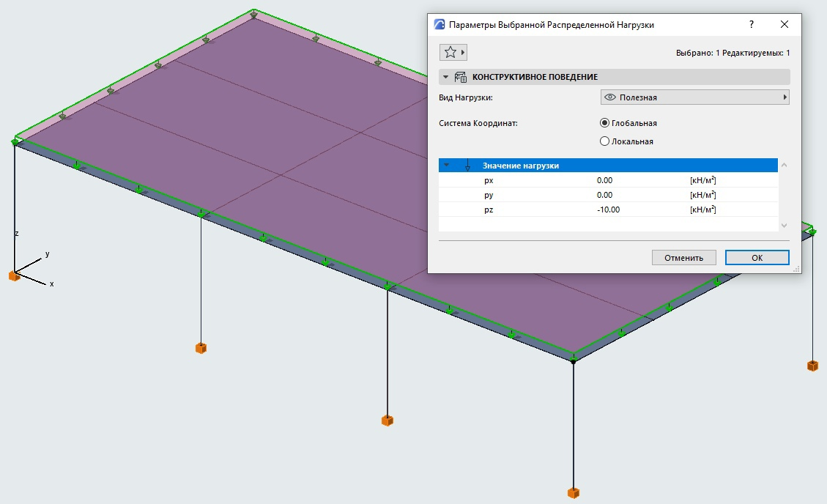Click the px value 0.00 field
The height and width of the screenshot is (504, 827).
(x=604, y=180)
